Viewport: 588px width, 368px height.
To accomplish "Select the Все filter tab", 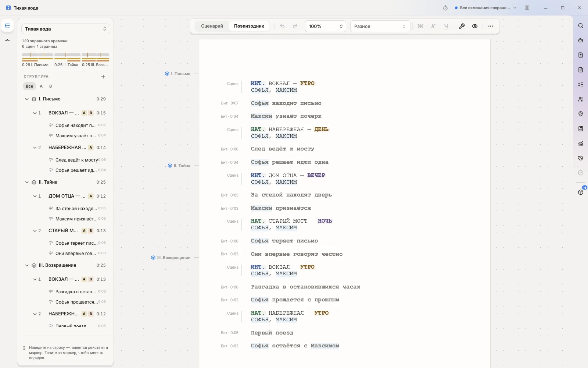I will tap(29, 86).
